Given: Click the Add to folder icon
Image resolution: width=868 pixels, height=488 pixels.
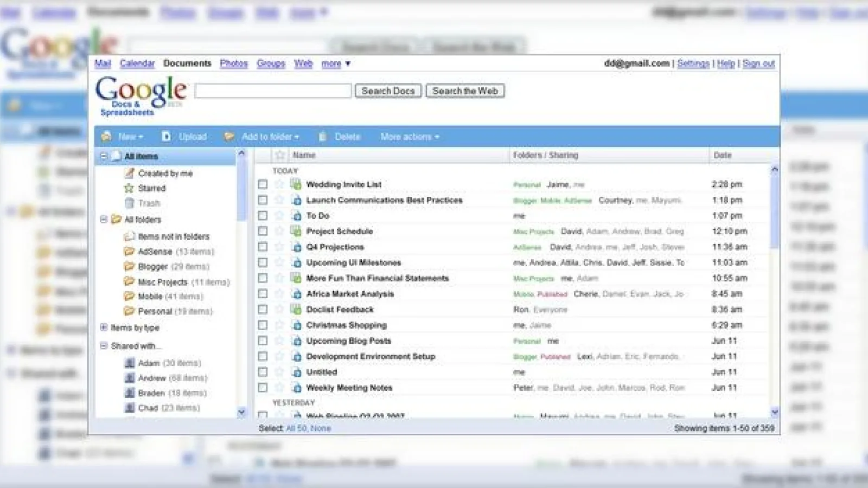Looking at the screenshot, I should click(x=229, y=137).
